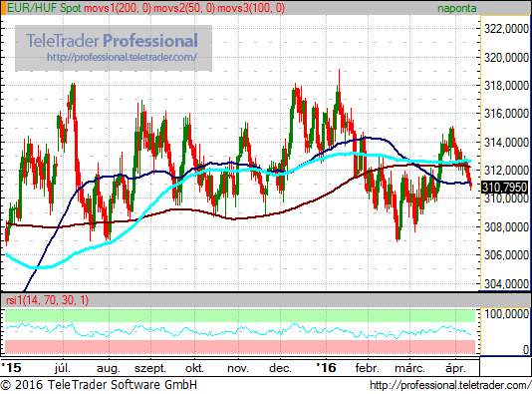Screen dimensions: 532x394
Task: Click the RSI 0 scale label
Action: (x=526, y=349)
